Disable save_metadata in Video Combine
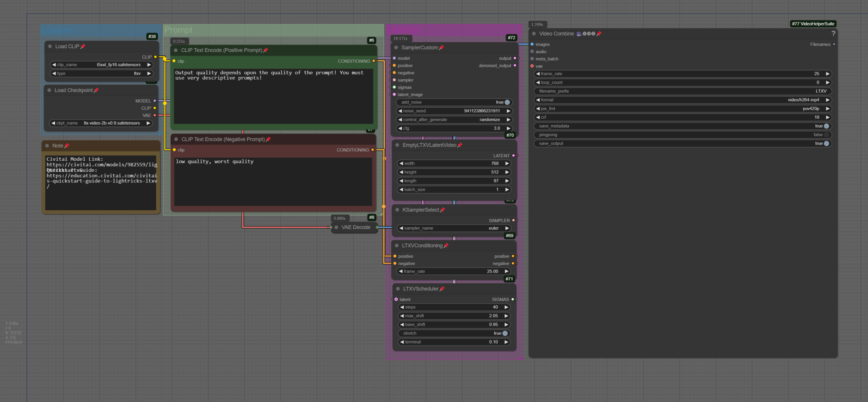 pos(826,126)
